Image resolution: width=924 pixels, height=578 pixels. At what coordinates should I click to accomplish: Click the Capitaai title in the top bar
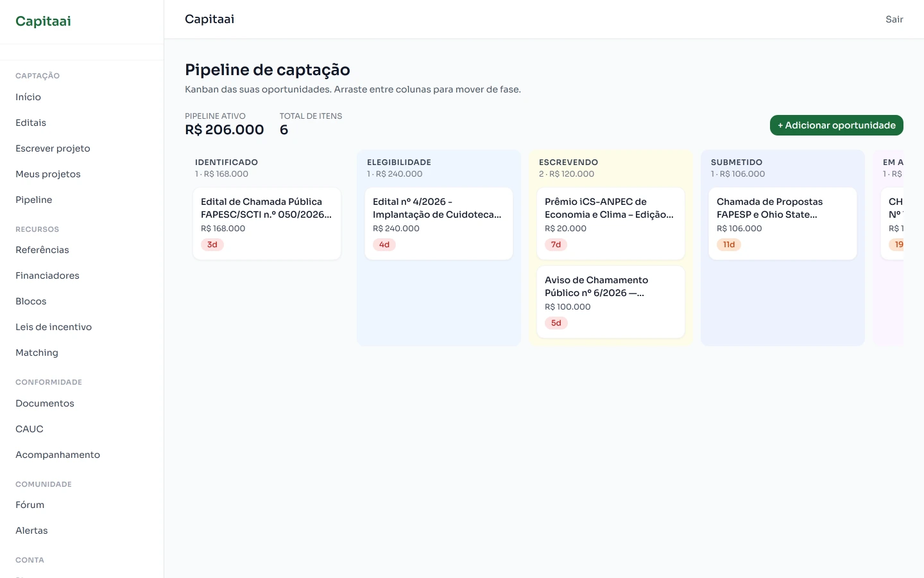pyautogui.click(x=210, y=19)
